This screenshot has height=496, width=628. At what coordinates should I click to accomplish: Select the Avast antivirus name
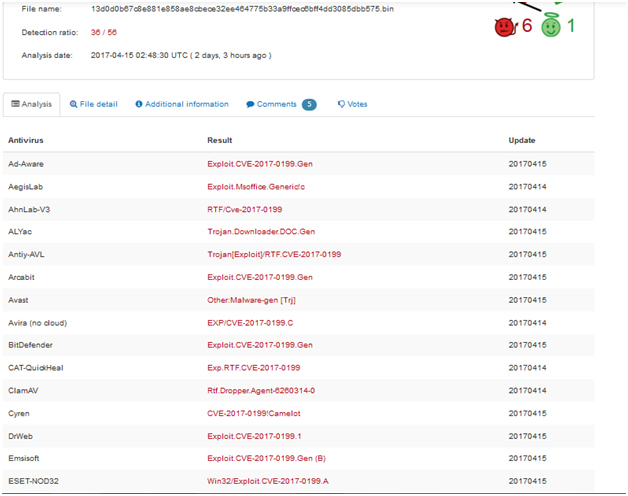point(18,300)
